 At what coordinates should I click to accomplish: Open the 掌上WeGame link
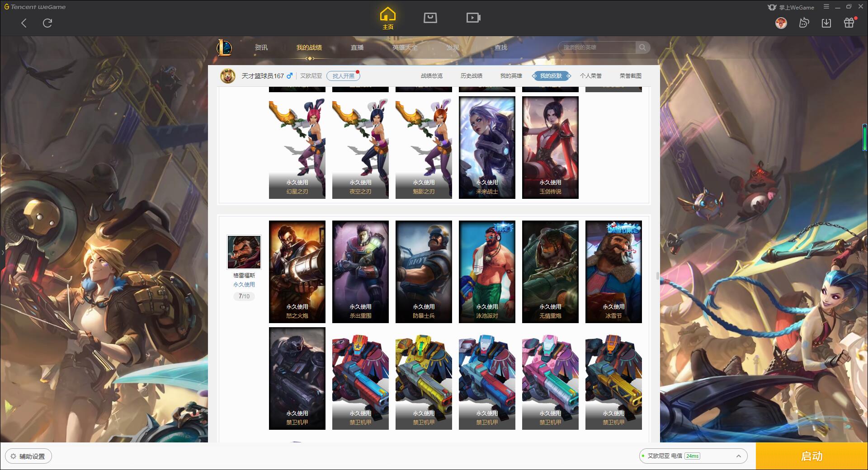coord(791,7)
